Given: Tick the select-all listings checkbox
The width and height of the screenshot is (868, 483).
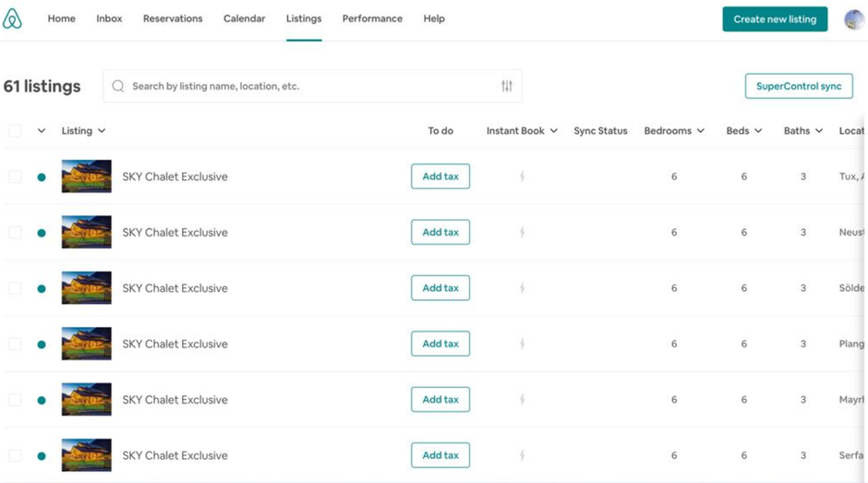Looking at the screenshot, I should coord(15,131).
